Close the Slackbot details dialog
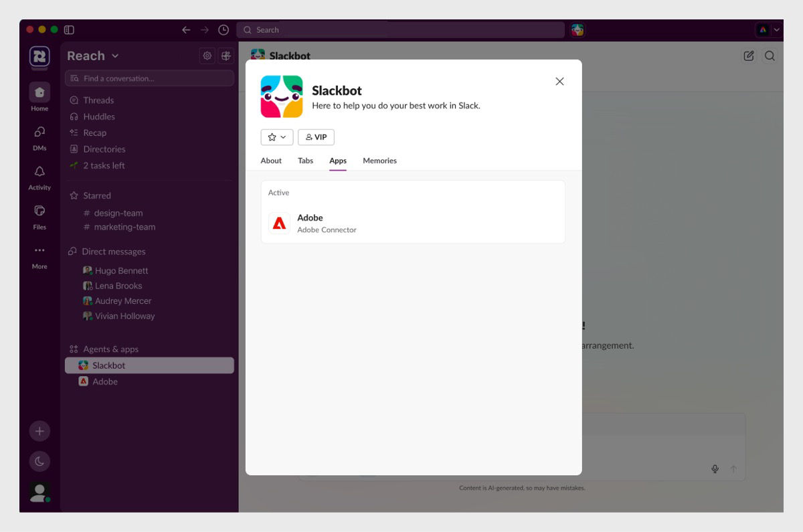Viewport: 803px width, 532px height. click(x=560, y=82)
